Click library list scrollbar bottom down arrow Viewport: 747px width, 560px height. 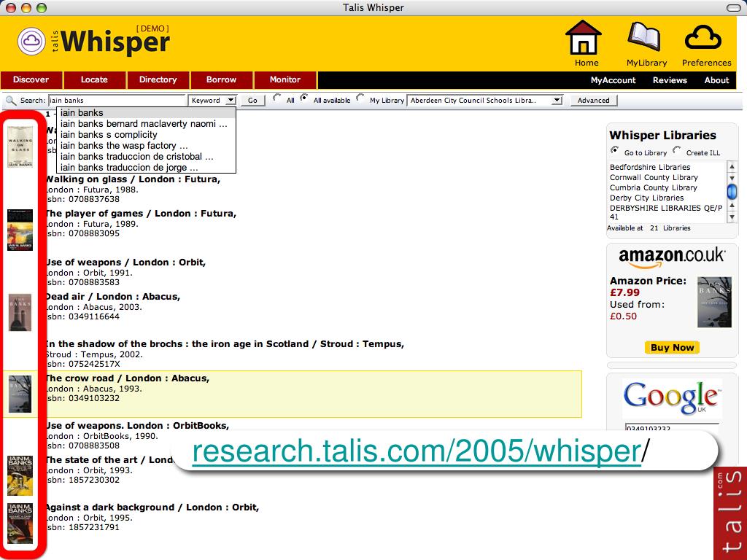point(732,217)
